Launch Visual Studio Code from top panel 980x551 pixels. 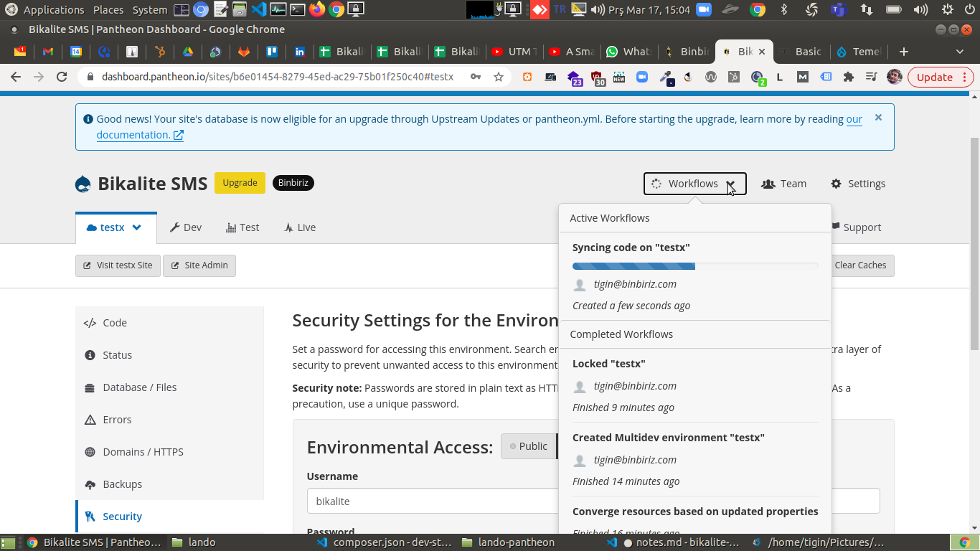click(259, 9)
